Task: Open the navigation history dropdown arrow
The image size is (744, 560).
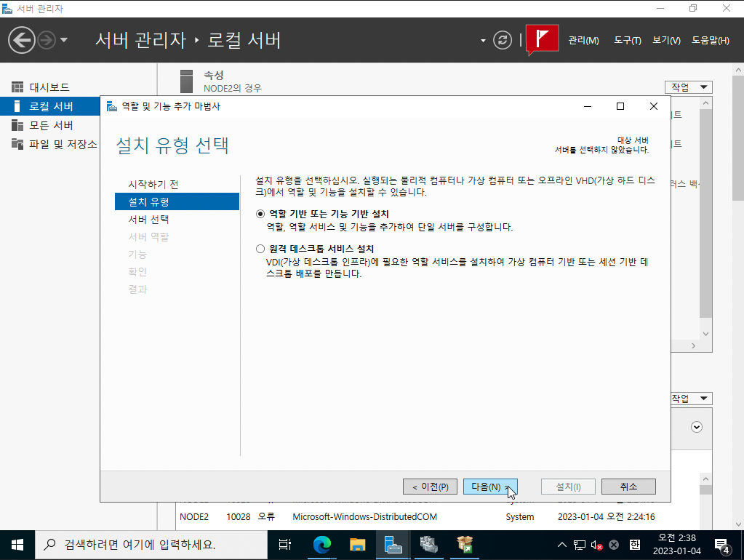Action: pos(63,40)
